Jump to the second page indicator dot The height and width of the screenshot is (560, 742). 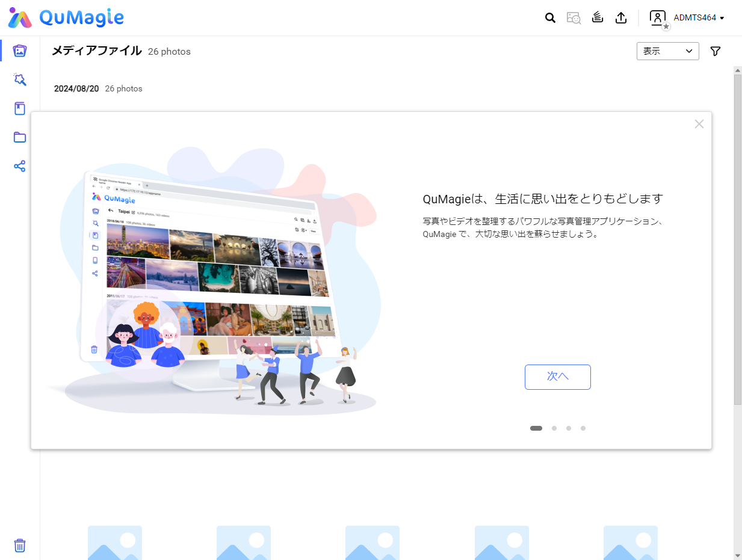(554, 428)
